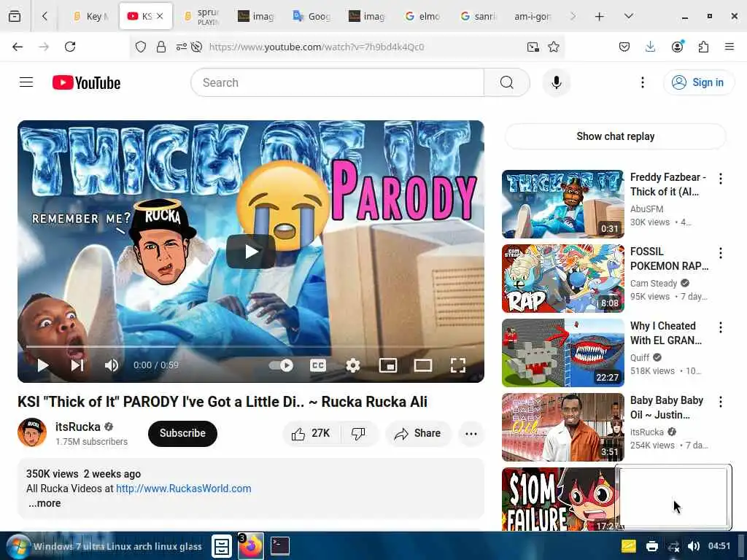
Task: Click inside the YouTube Search field
Action: point(337,82)
